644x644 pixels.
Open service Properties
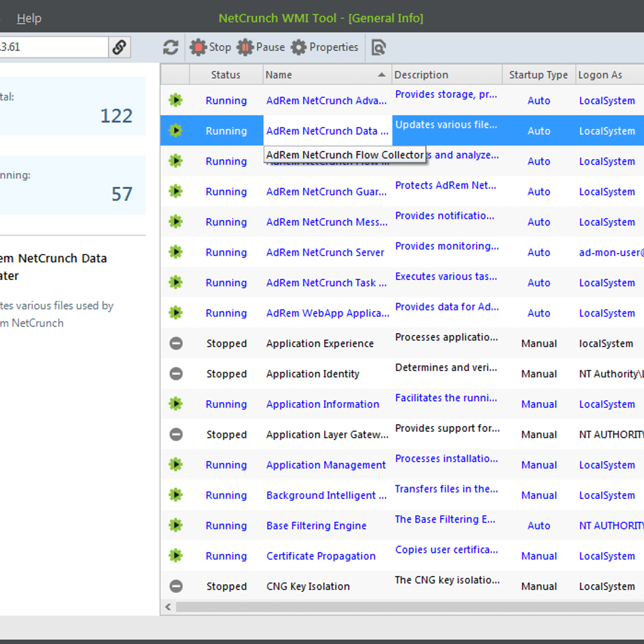coord(324,47)
